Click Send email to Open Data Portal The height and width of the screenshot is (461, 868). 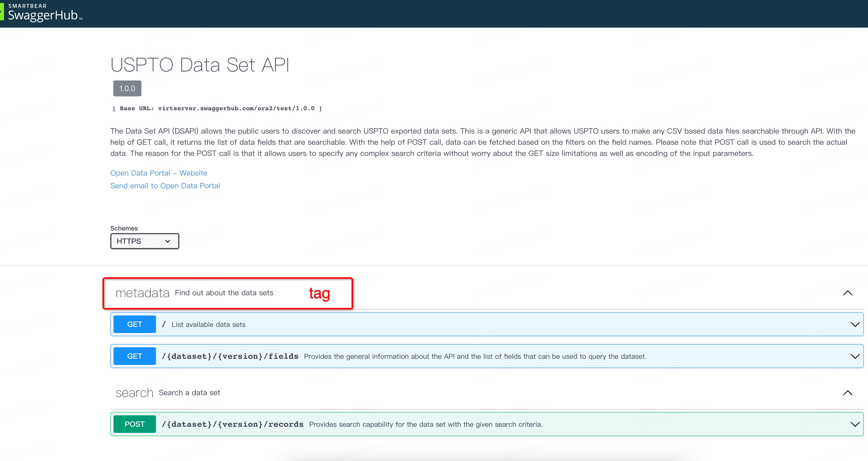click(x=165, y=185)
